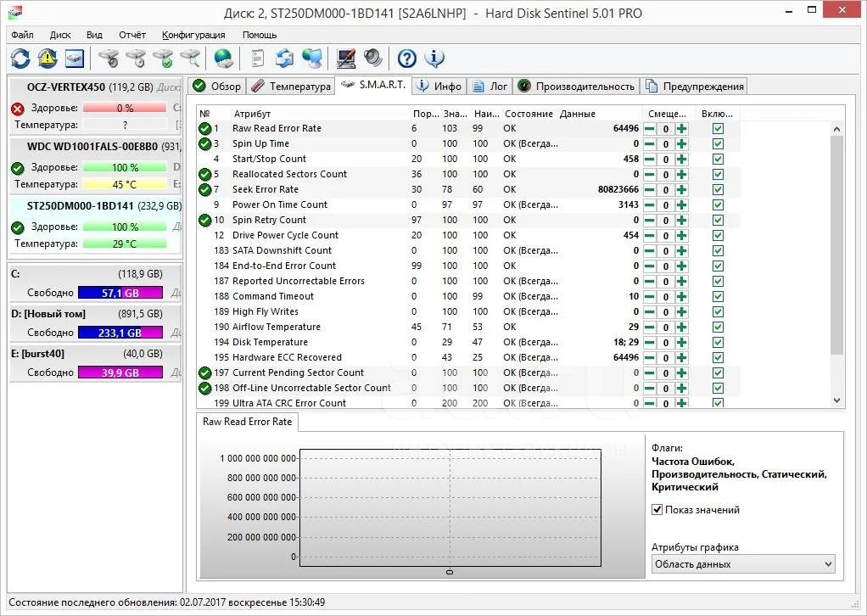This screenshot has height=616, width=867.
Task: Select the ST250DM000-1BD141 disk in the list
Action: 95,225
